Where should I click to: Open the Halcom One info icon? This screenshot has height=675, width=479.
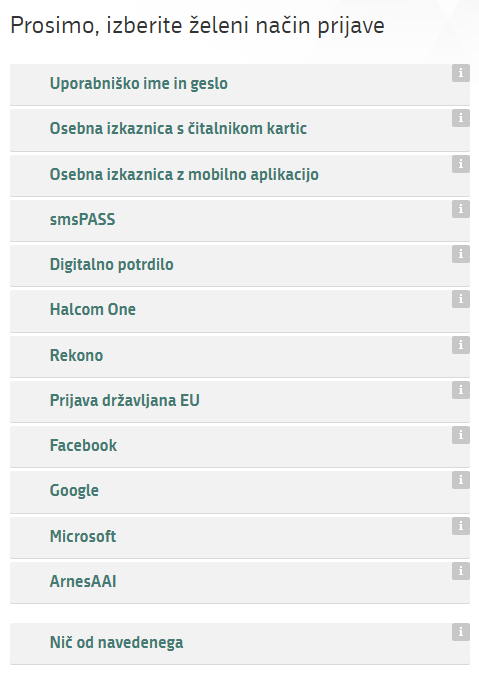(x=460, y=299)
